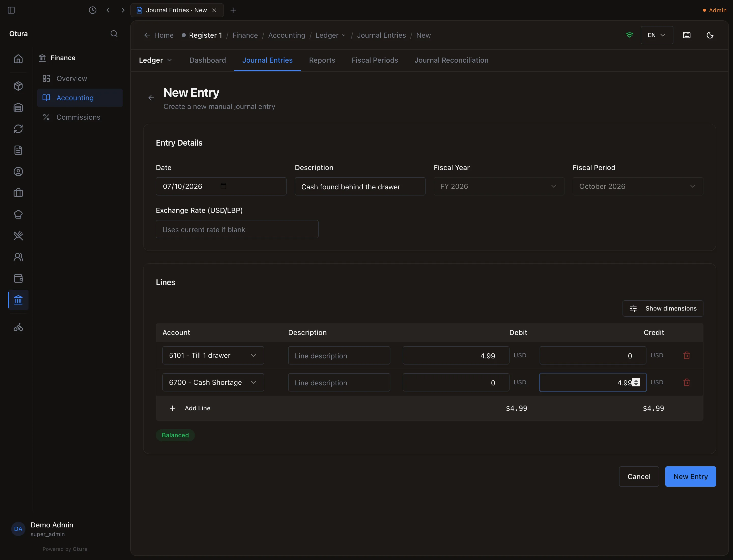Switch to the Fiscal Periods tab
Screen dimensions: 733x560
tap(375, 60)
